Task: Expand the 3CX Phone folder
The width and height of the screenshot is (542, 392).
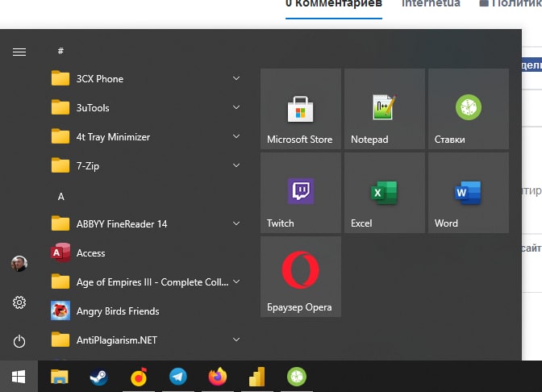Action: pos(236,78)
